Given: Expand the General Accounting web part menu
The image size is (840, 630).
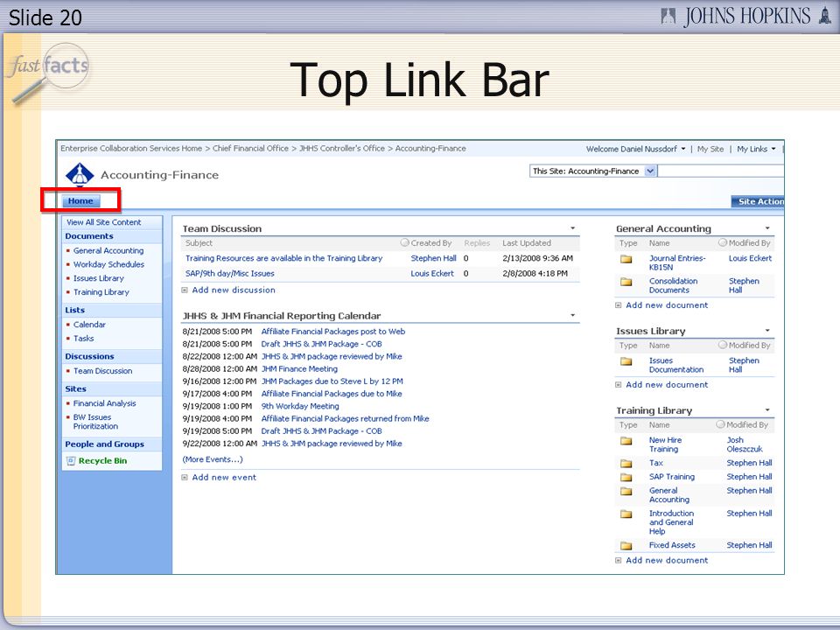Looking at the screenshot, I should point(767,228).
